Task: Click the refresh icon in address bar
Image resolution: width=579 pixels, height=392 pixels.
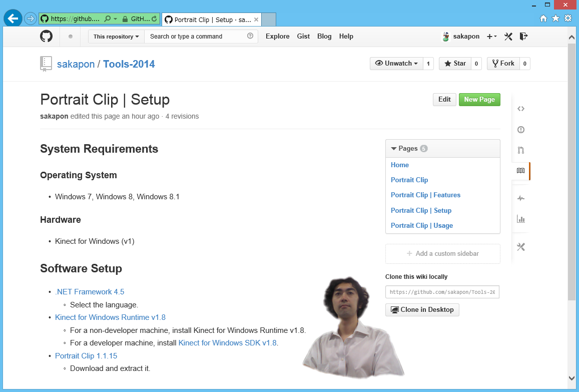Action: point(154,19)
